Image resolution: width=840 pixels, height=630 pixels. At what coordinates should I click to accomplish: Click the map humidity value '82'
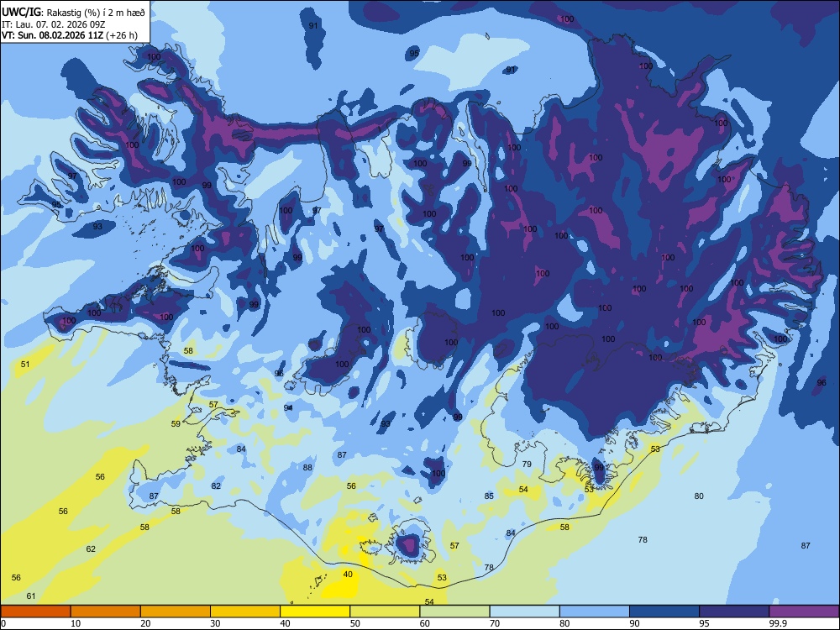(x=216, y=486)
